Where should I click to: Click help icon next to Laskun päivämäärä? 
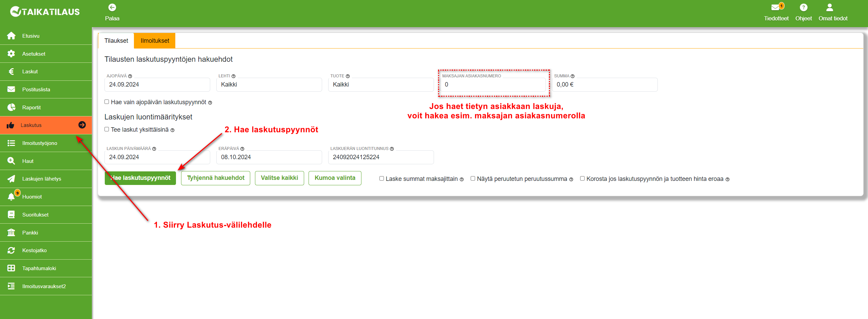click(x=154, y=149)
